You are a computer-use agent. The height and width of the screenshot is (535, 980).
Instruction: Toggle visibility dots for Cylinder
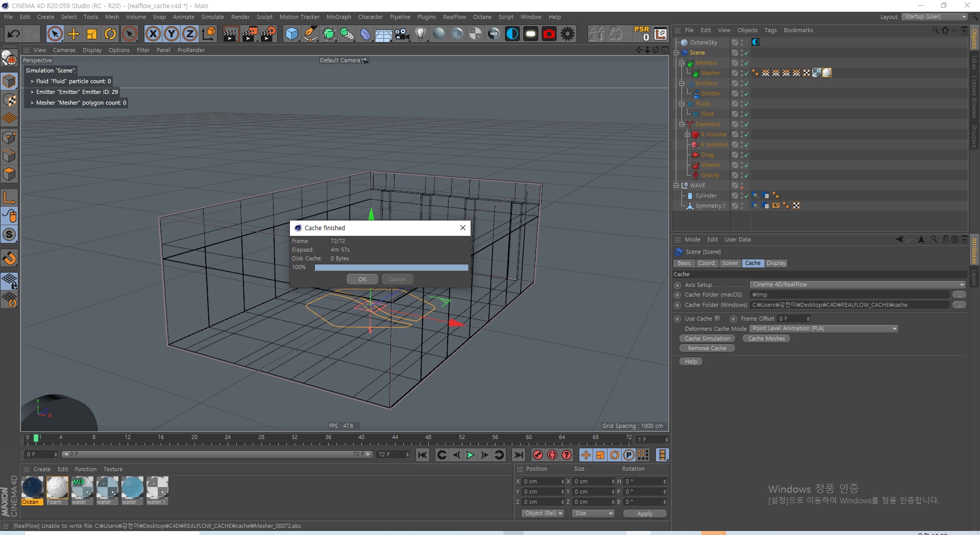pyautogui.click(x=742, y=196)
